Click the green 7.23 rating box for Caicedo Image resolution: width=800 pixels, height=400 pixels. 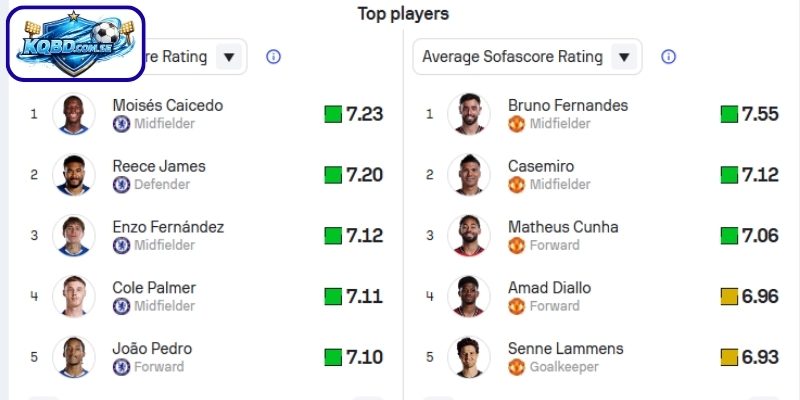pos(333,114)
